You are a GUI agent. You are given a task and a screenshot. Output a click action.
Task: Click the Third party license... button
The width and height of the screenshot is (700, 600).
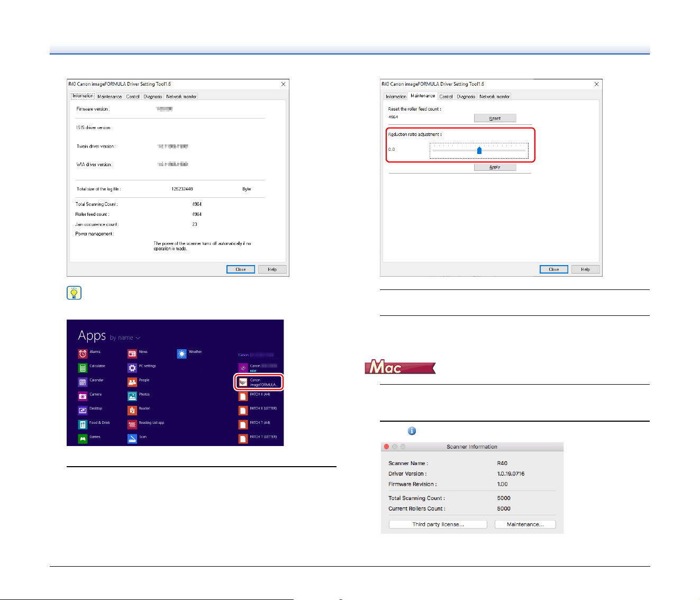(438, 524)
